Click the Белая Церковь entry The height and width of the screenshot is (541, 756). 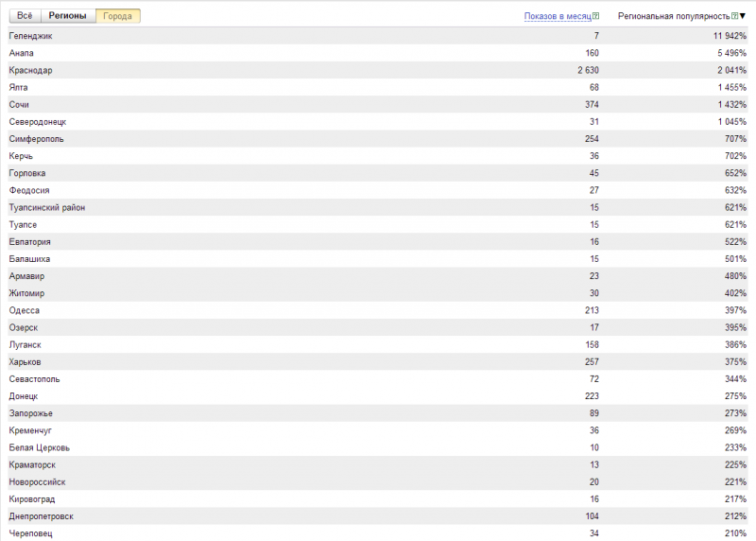39,447
